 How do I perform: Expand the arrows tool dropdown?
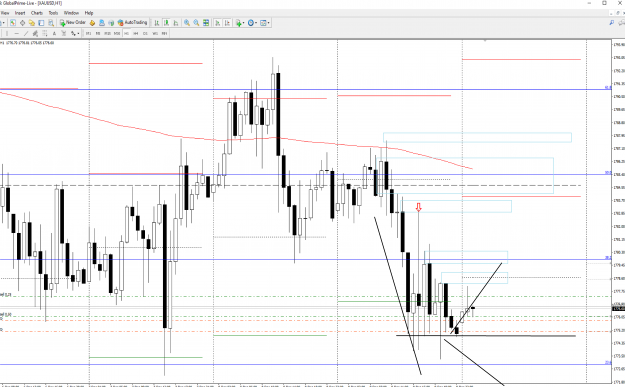[x=78, y=33]
